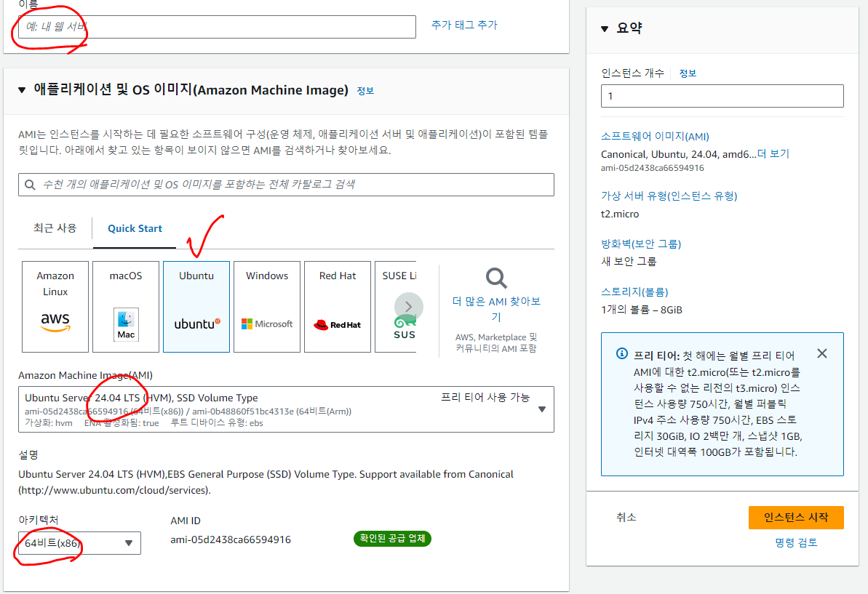This screenshot has width=868, height=594.
Task: Select the Red Hat AMI tile
Action: [x=338, y=307]
